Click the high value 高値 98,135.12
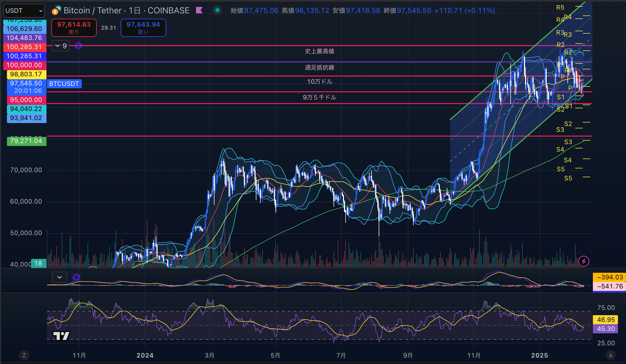626x364 pixels. point(306,10)
